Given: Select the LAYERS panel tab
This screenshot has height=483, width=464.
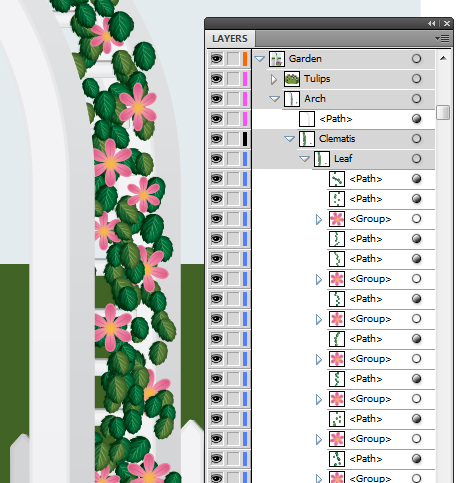Looking at the screenshot, I should [230, 39].
